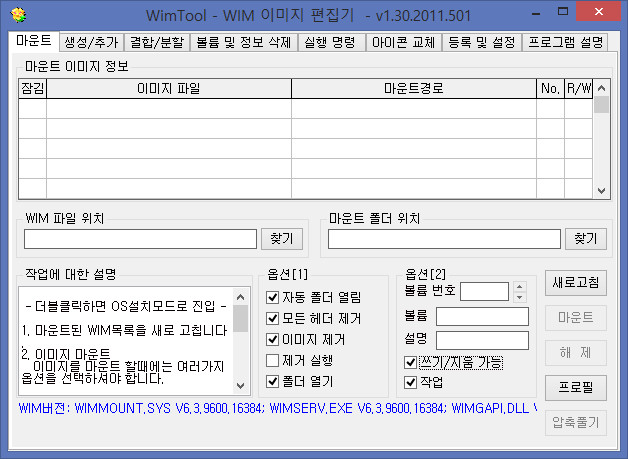Focus the 볼륨 name input field
This screenshot has width=628, height=459.
click(482, 317)
